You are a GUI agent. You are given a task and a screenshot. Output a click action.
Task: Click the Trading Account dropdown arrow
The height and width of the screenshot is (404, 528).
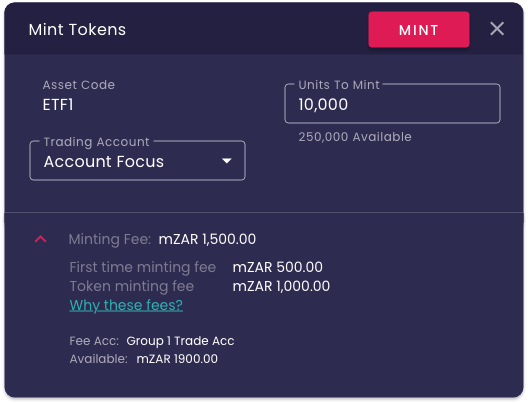(227, 161)
